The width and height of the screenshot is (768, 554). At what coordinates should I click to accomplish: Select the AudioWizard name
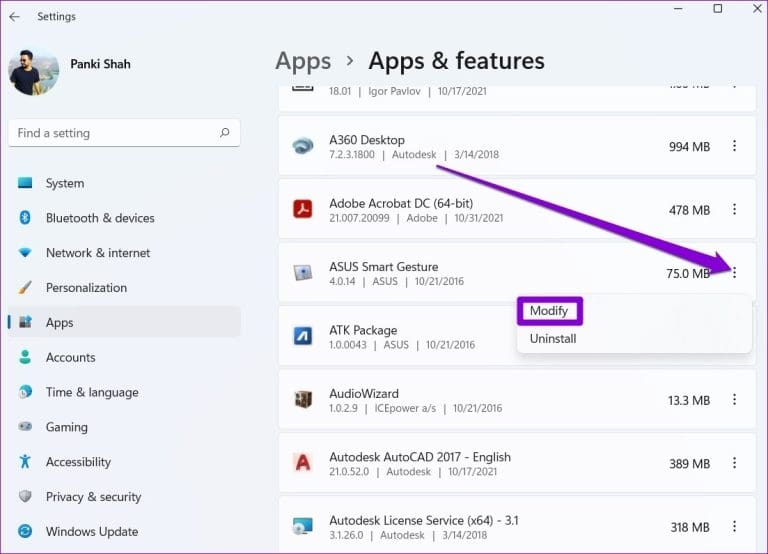point(364,393)
